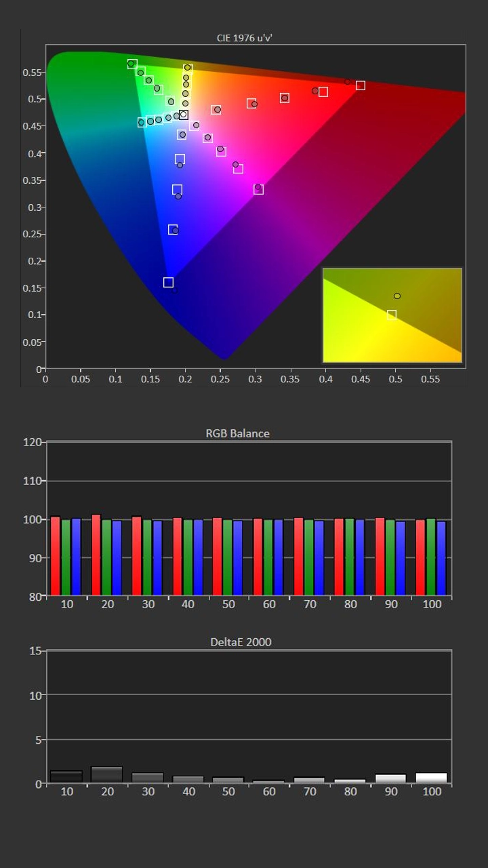The image size is (488, 868).
Task: Click the blue bar at 100 in RGB Balance
Action: pyautogui.click(x=442, y=559)
